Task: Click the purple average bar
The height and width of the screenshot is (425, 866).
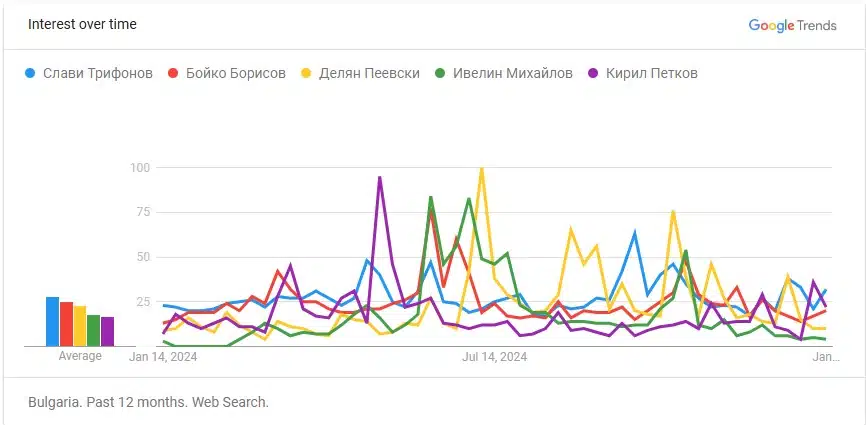Action: tap(108, 331)
